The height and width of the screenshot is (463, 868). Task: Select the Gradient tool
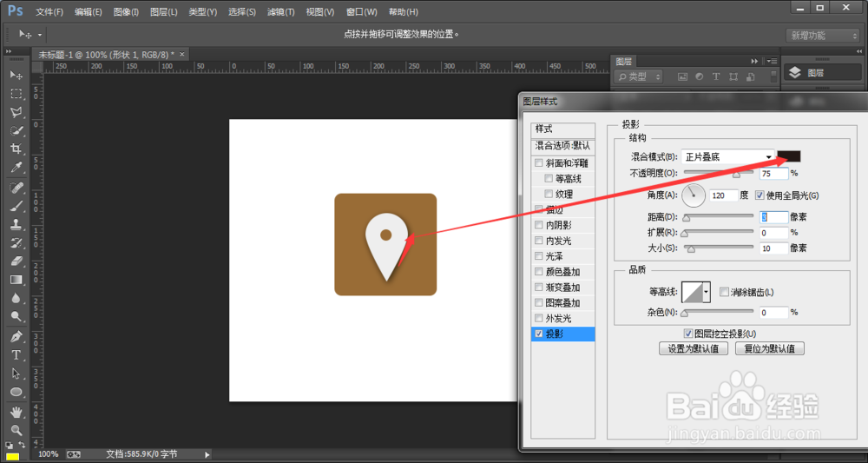16,279
